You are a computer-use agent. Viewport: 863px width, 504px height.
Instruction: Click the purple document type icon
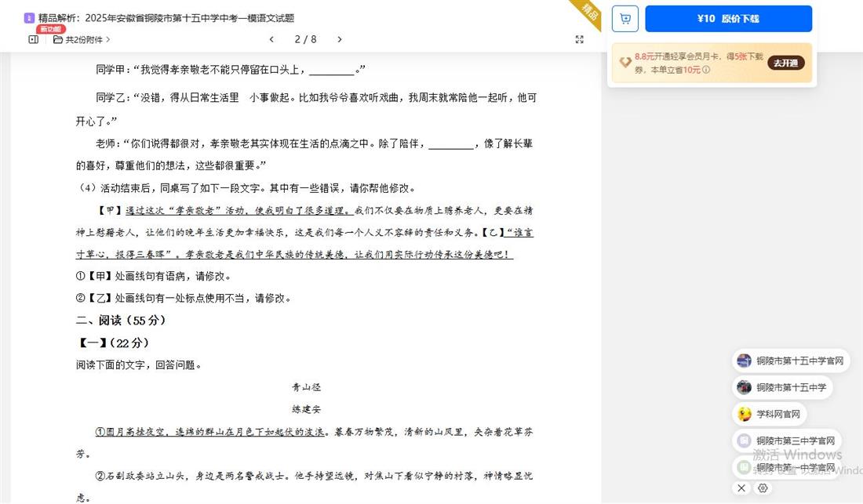tap(29, 18)
